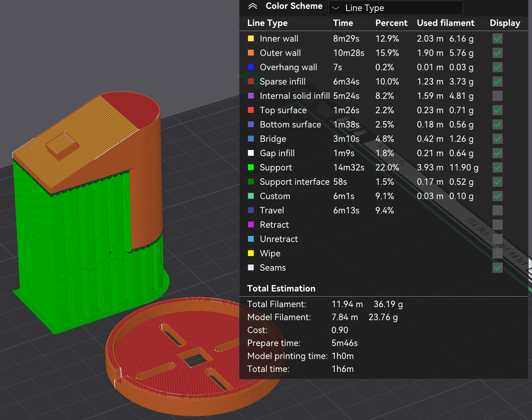Open the Line Type color scheme dropdown
The image size is (532, 420).
coord(395,8)
